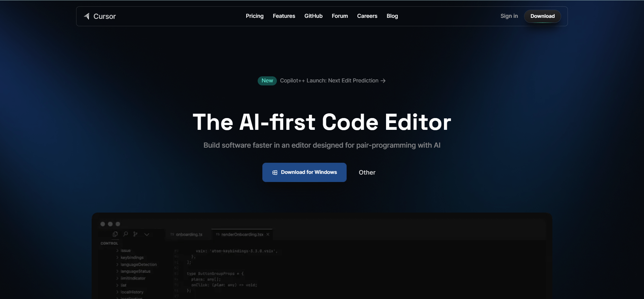Click the Cursor logo arrow icon
644x299 pixels.
[x=87, y=16]
